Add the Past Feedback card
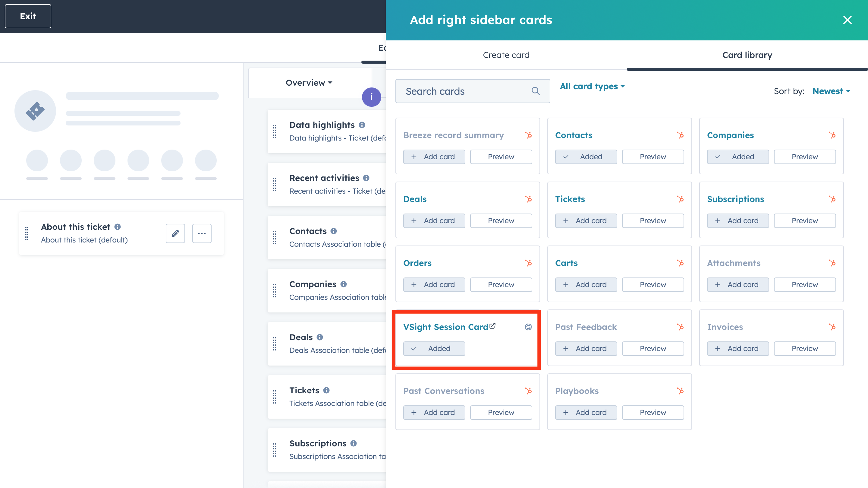Viewport: 868px width, 488px height. (x=586, y=349)
